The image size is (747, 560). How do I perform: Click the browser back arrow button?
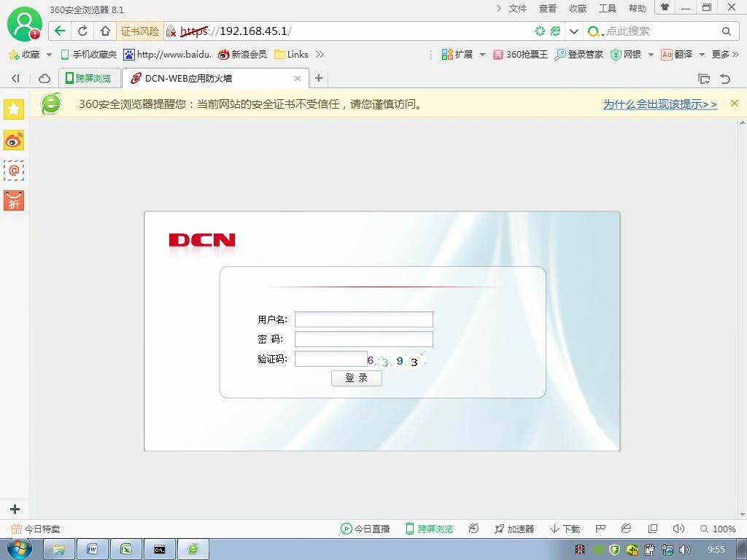pos(60,31)
